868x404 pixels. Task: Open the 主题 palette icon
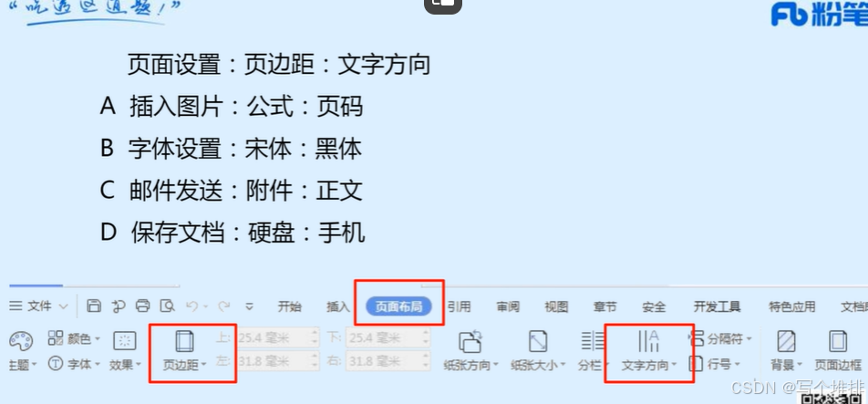coord(22,341)
